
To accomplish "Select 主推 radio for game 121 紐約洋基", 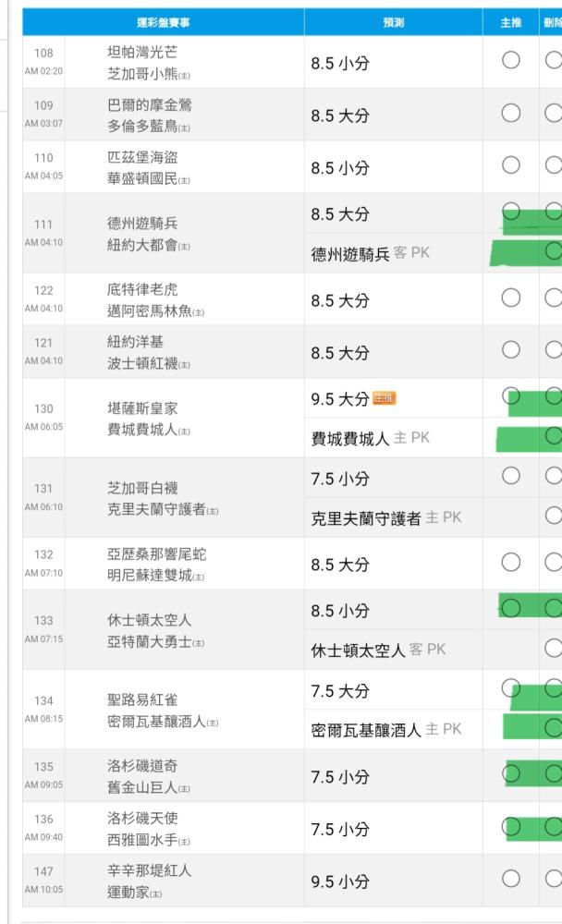I will pos(513,350).
